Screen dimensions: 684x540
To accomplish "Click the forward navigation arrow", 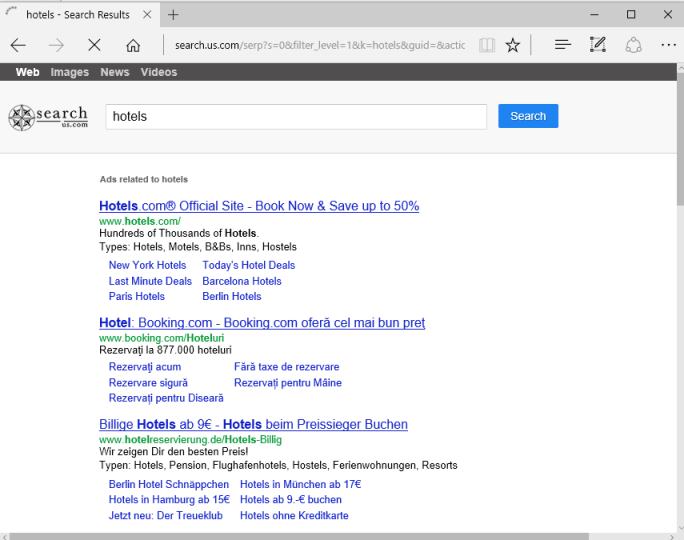I will (x=56, y=45).
